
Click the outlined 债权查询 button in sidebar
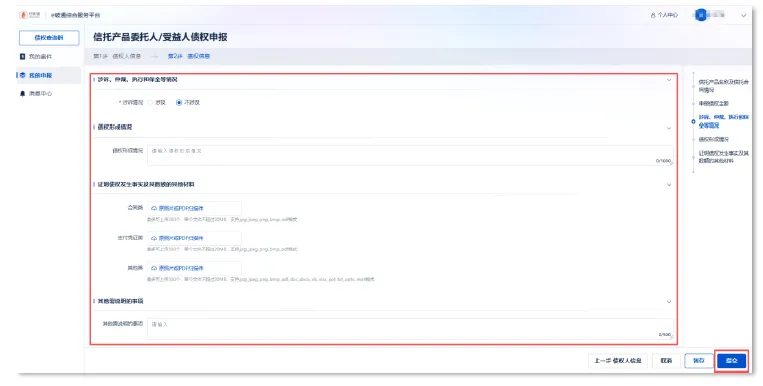[49, 38]
